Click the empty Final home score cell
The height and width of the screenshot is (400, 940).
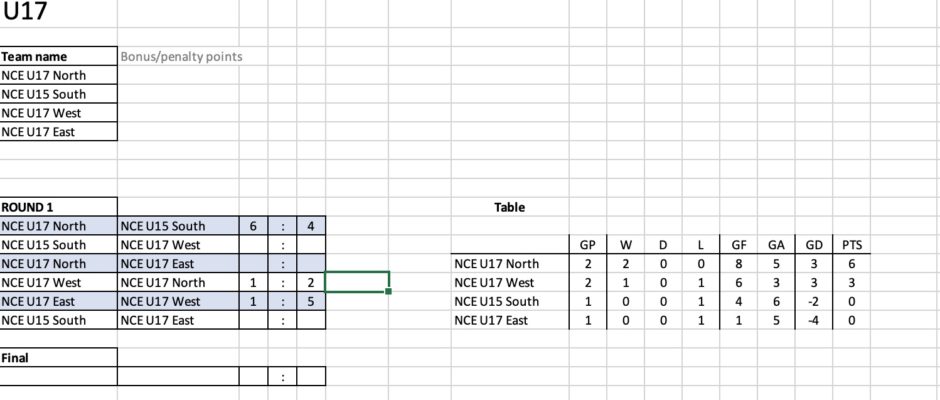(x=253, y=377)
